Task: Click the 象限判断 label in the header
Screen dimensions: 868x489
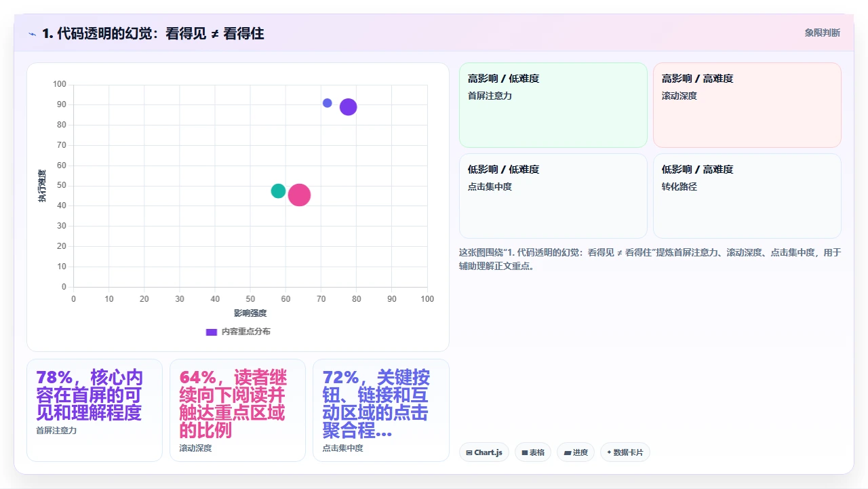Action: [x=822, y=33]
